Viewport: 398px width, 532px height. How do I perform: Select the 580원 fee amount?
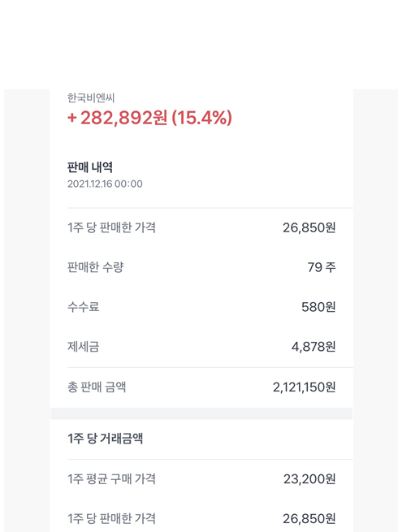click(x=318, y=307)
